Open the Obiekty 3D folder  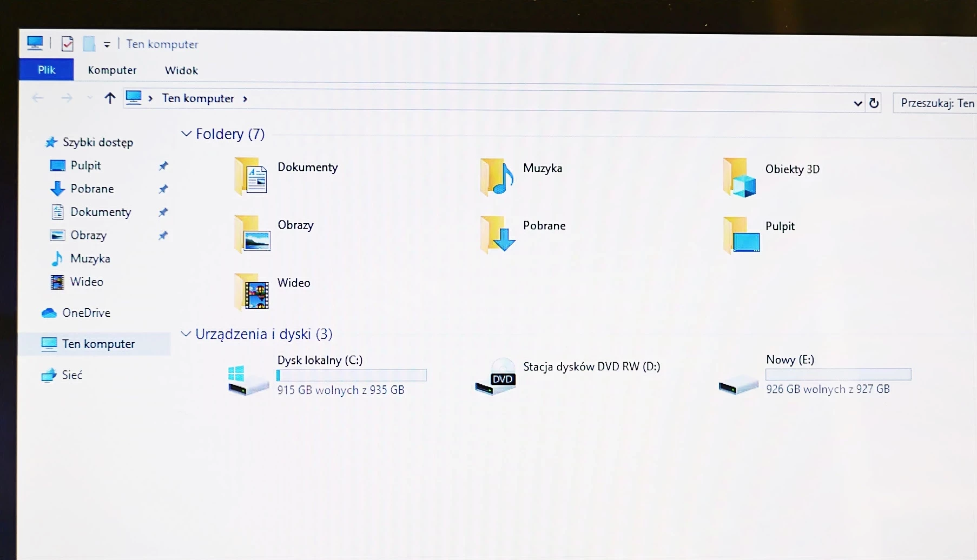(740, 177)
